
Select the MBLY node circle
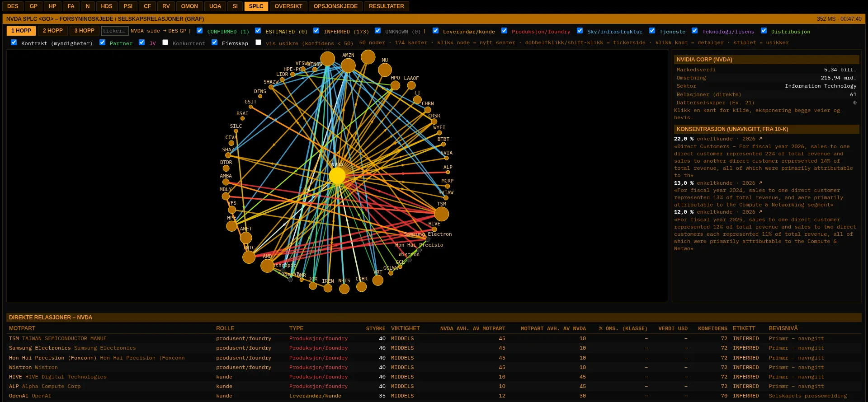(x=226, y=196)
